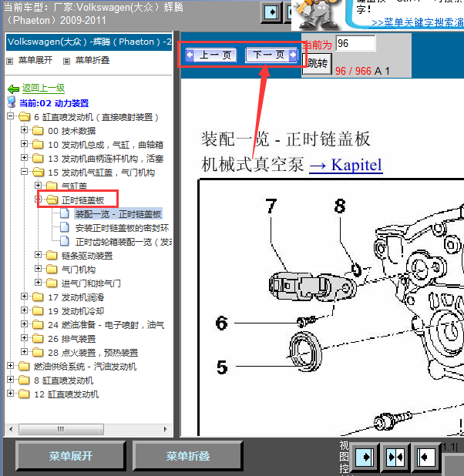The width and height of the screenshot is (464, 476).
Task: Expand the 12 缸直喷发动机 node
Action: pos(10,394)
